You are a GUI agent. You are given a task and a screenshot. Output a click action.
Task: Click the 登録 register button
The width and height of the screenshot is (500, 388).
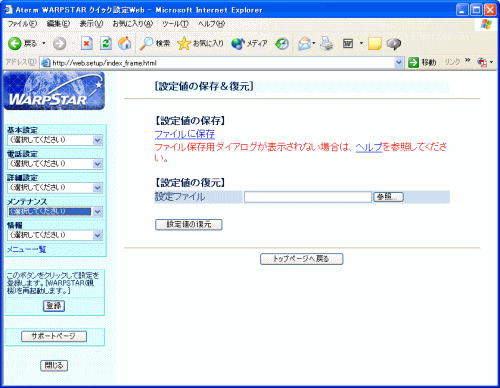point(54,306)
